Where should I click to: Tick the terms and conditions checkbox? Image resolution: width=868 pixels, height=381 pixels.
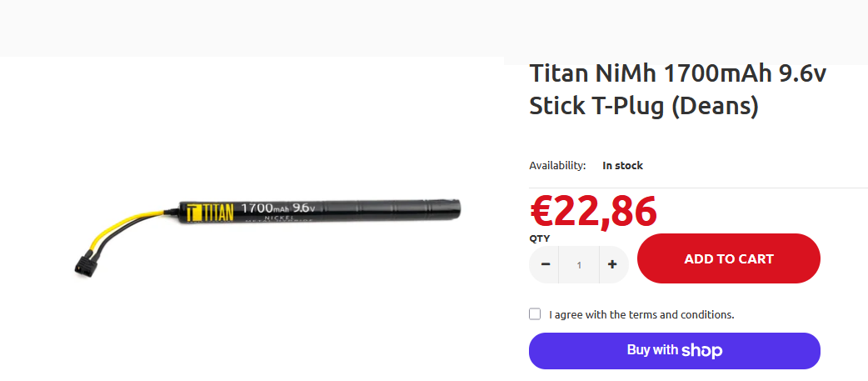tap(535, 314)
